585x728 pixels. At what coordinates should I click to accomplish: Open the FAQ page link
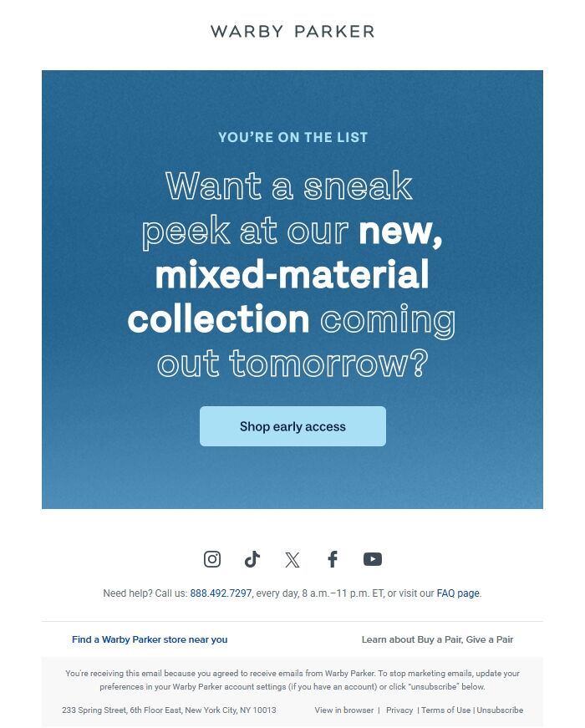point(458,593)
